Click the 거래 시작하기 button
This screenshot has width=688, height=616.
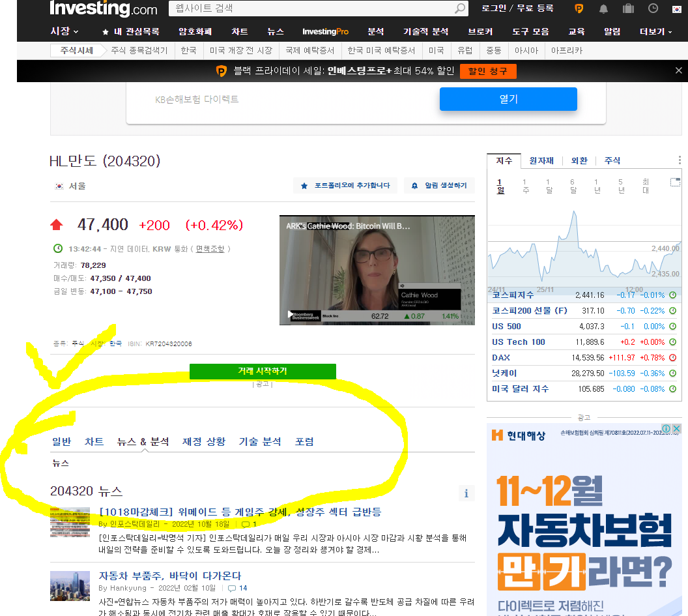coord(263,372)
